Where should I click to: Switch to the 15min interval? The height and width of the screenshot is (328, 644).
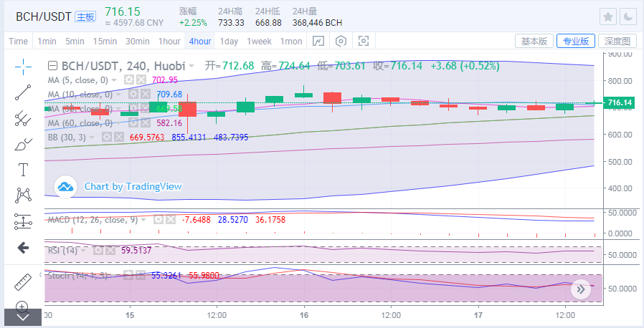point(105,41)
